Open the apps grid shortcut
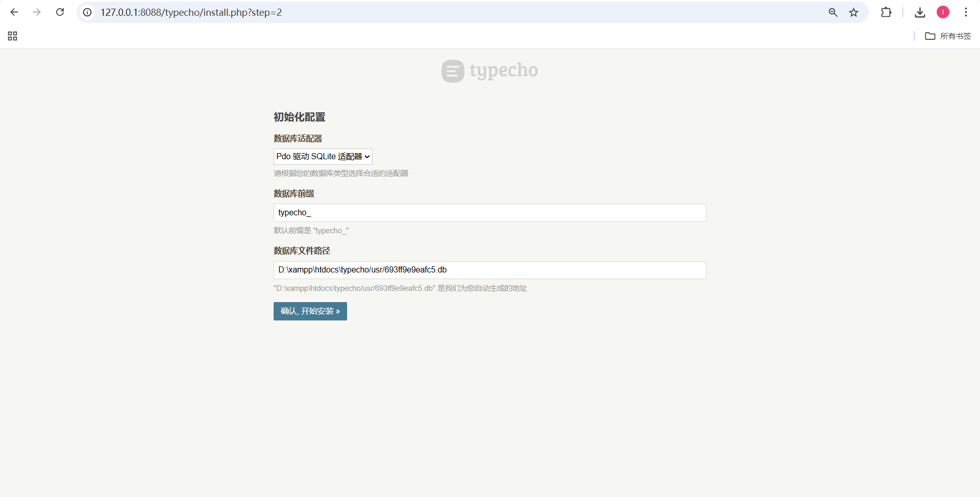This screenshot has width=980, height=497. coord(13,36)
